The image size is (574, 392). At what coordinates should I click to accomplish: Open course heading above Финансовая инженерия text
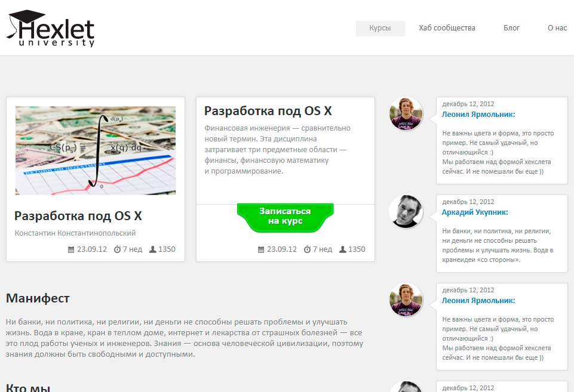click(268, 111)
